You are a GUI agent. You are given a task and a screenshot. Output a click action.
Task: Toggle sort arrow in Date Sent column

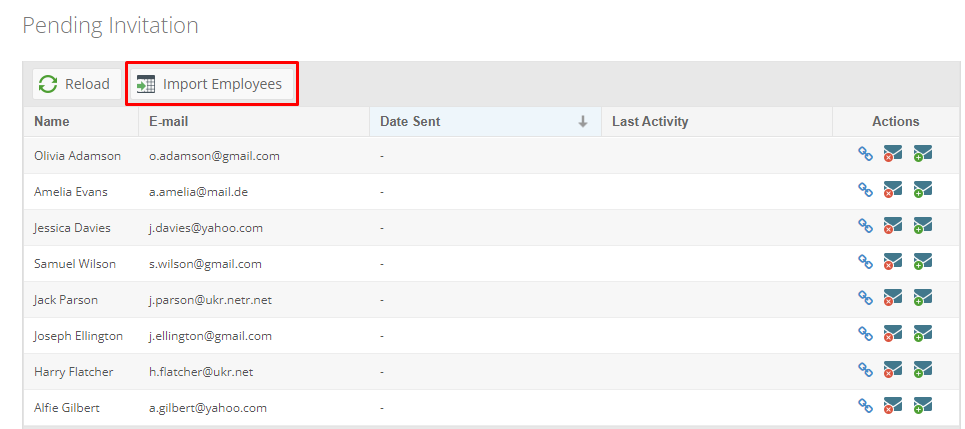(x=582, y=122)
